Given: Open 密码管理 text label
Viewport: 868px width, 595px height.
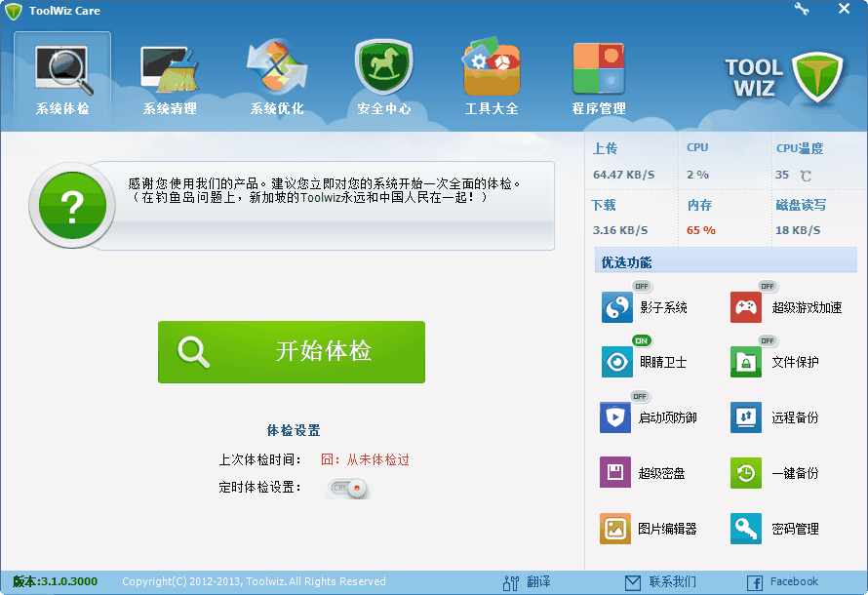Looking at the screenshot, I should pyautogui.click(x=795, y=529).
